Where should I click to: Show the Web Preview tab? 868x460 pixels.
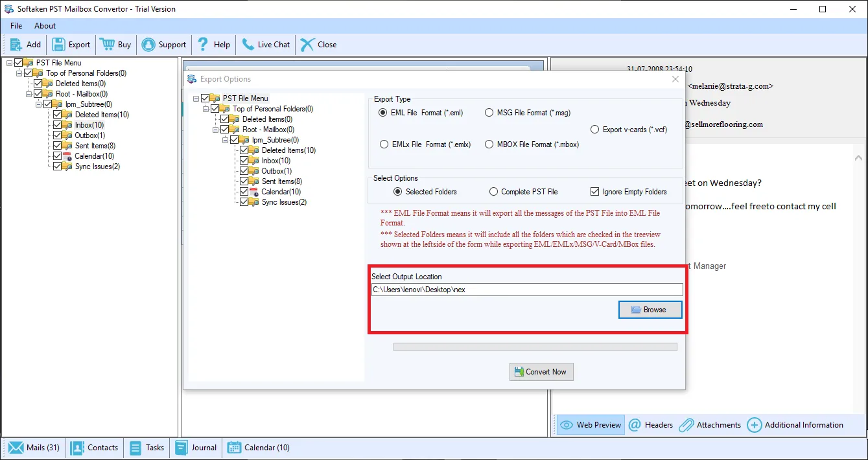(x=591, y=425)
